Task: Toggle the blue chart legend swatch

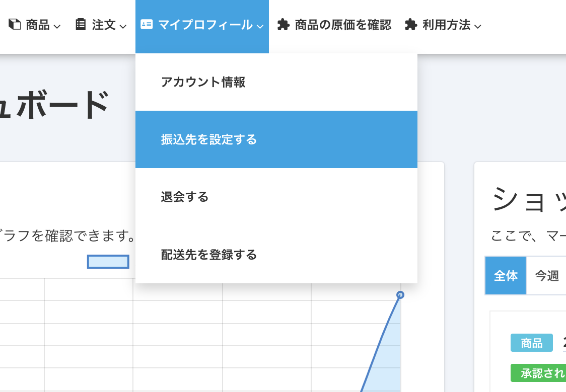Action: (x=108, y=261)
